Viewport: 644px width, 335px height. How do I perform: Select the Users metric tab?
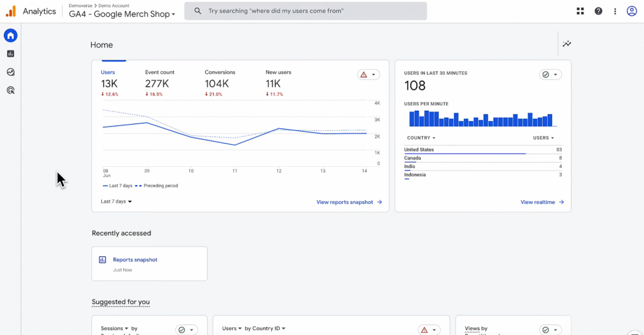coord(109,82)
